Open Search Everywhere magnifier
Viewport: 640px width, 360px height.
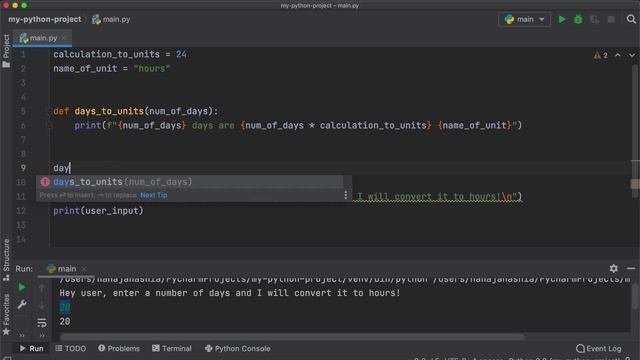[631, 19]
